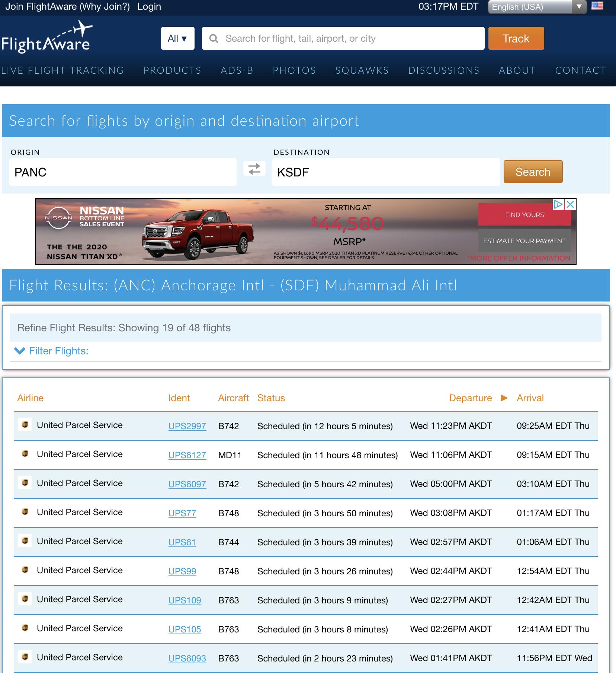
Task: Sort results by Departure column
Action: [x=470, y=398]
